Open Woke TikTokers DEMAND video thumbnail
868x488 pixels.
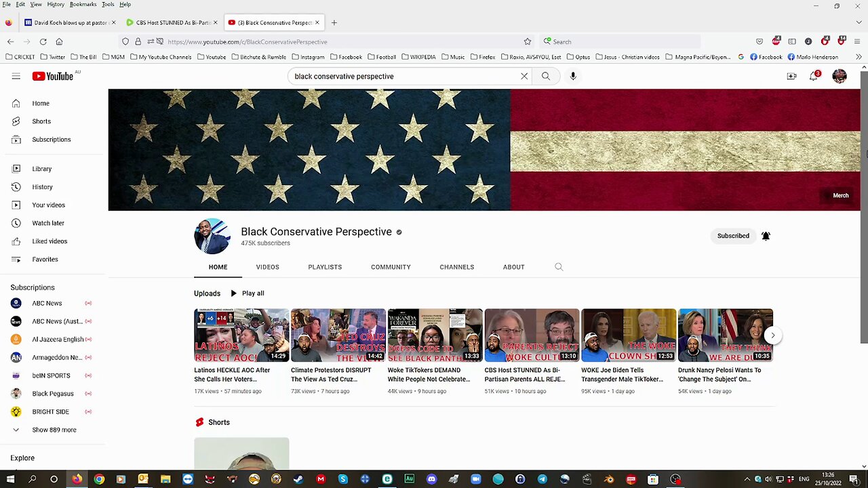(435, 335)
